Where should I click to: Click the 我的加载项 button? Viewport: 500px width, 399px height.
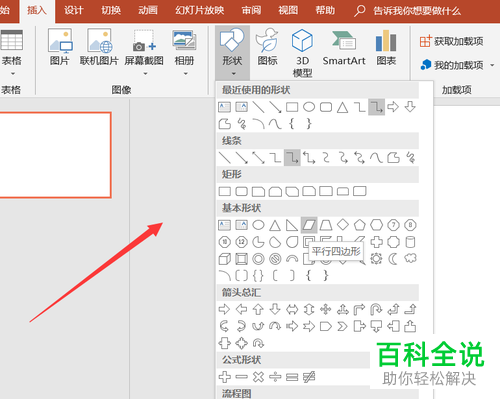click(452, 65)
